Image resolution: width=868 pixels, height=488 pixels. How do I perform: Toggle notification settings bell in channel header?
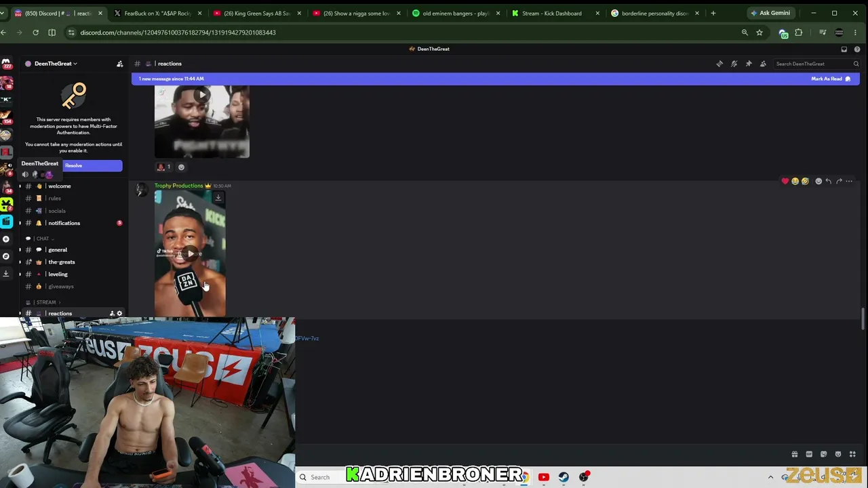(734, 64)
